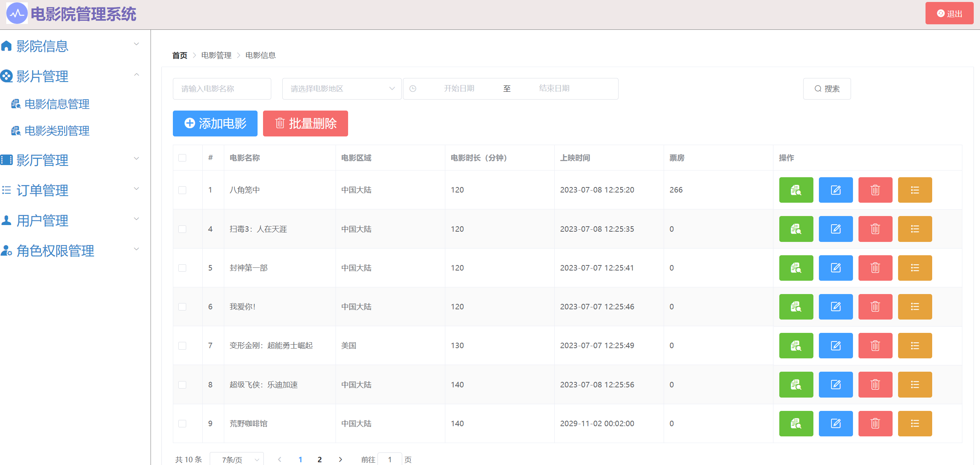The width and height of the screenshot is (980, 465).
Task: Open the green details icon for 八角笼中
Action: (x=796, y=190)
